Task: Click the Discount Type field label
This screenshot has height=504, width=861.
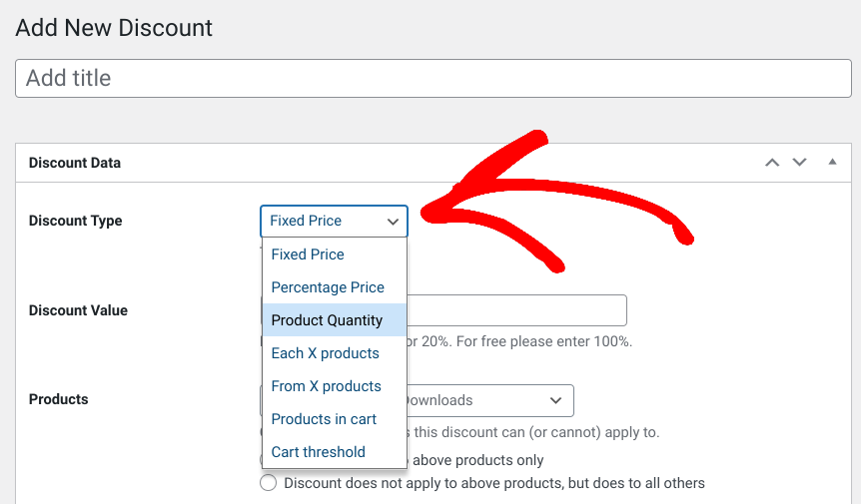Action: 75,221
